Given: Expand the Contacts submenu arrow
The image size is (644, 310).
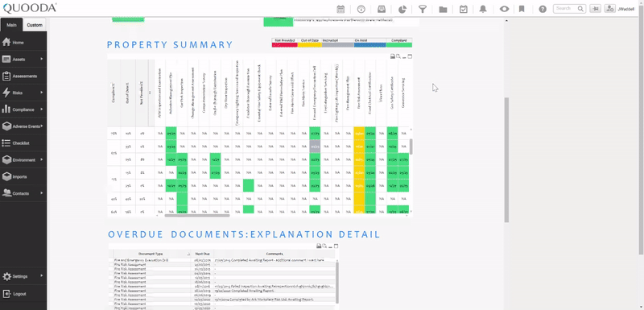Looking at the screenshot, I should pos(42,193).
